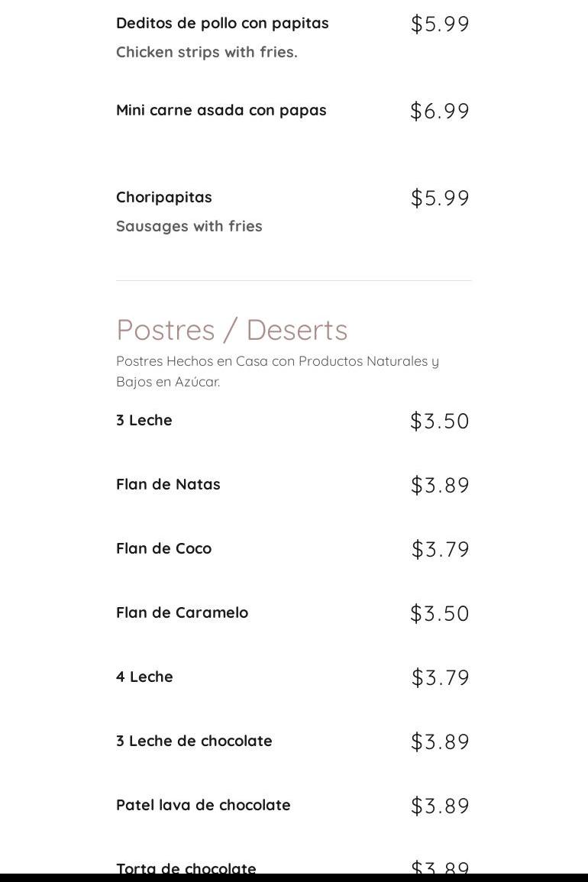
Task: Select the Choripapitas menu item
Action: [x=164, y=198]
